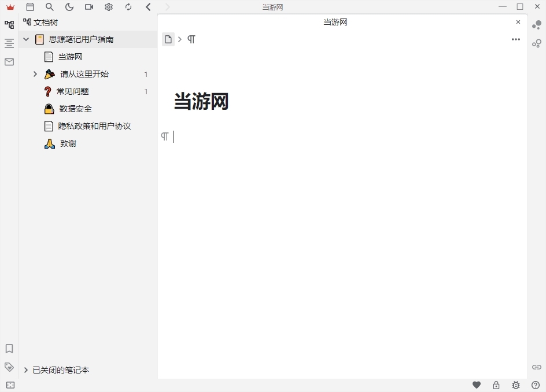Click the praying hands icon beside 致谢
The height and width of the screenshot is (392, 546).
(49, 144)
